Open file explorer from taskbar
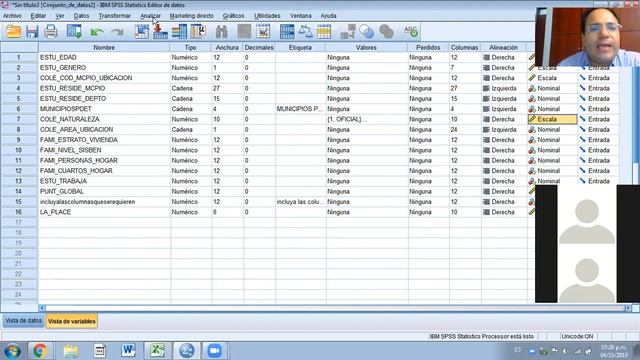This screenshot has width=640, height=360. [71, 351]
